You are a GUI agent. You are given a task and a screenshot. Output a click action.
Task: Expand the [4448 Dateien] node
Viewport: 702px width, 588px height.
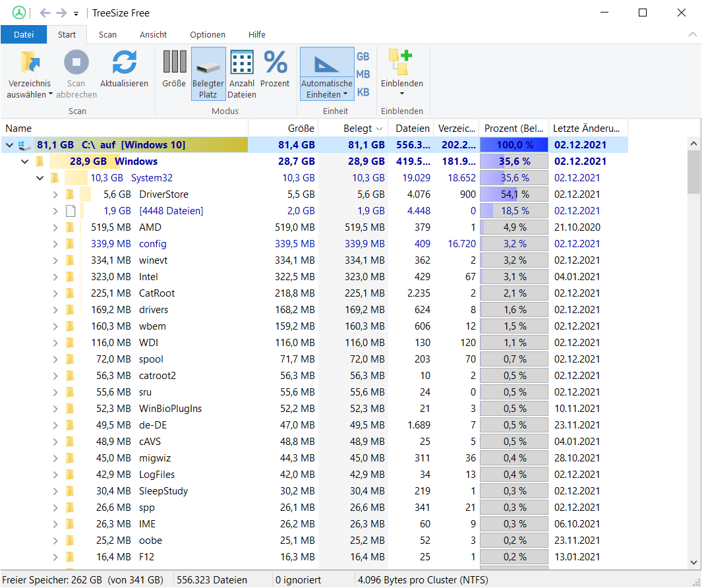[x=55, y=211]
